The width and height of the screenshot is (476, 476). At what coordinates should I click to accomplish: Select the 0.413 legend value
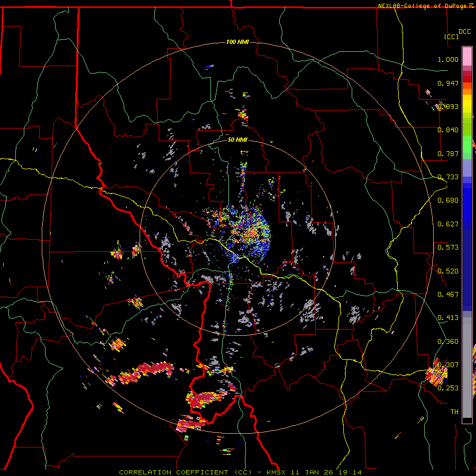[x=448, y=318]
